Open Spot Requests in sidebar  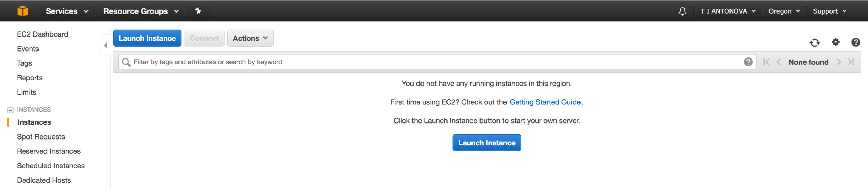tap(41, 137)
